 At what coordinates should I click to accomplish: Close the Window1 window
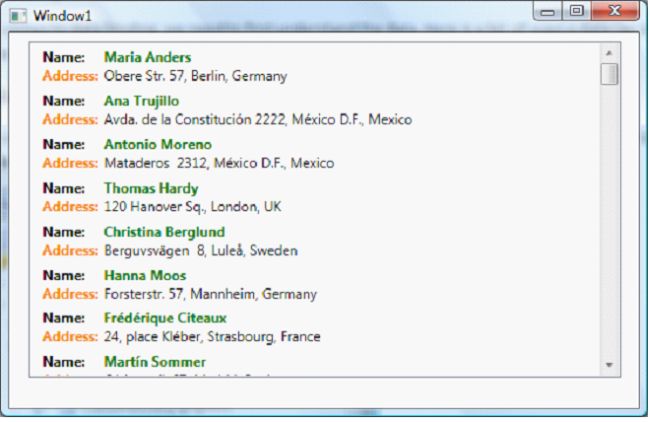(615, 11)
